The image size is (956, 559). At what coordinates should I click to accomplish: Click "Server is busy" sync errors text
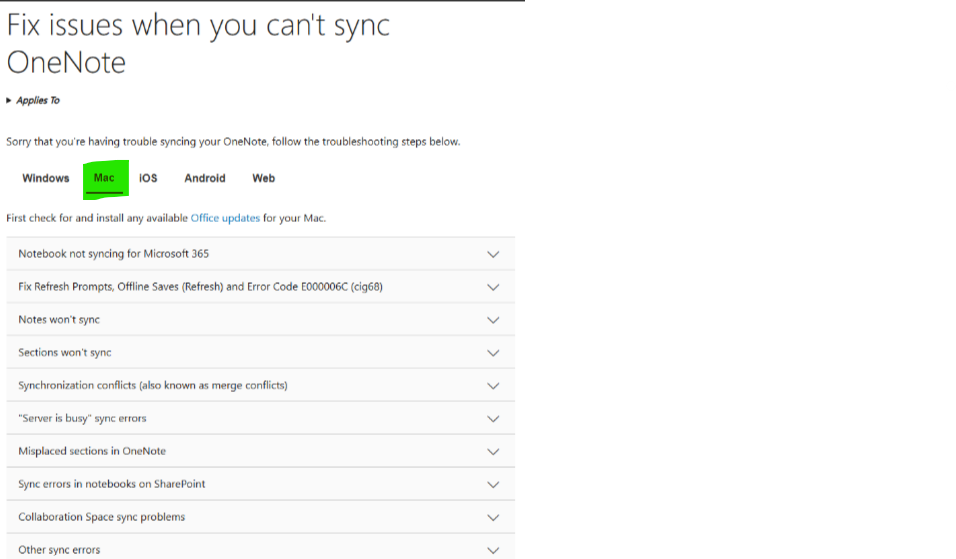point(82,418)
